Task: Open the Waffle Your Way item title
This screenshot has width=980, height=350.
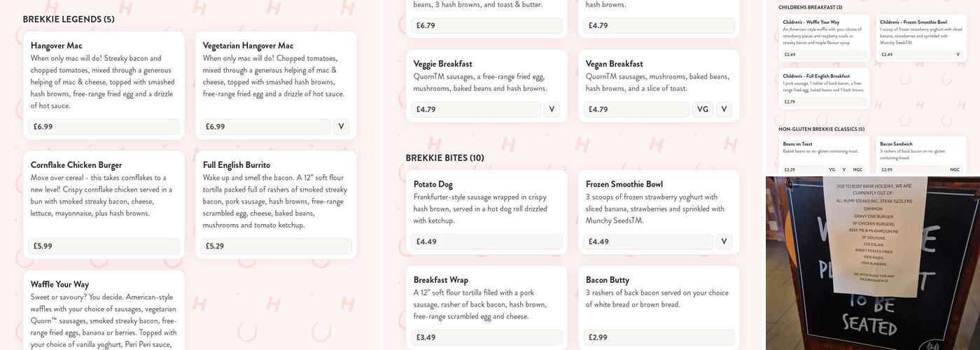Action: pyautogui.click(x=59, y=284)
